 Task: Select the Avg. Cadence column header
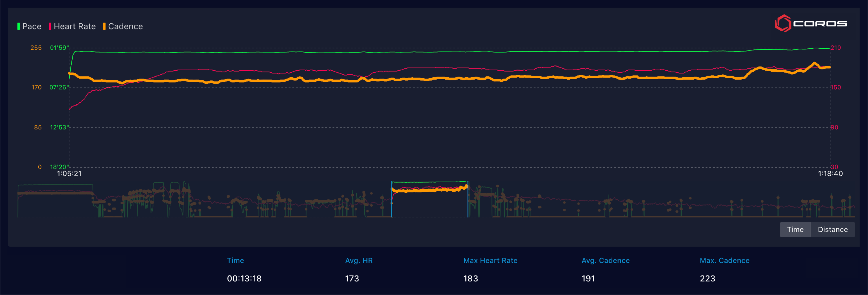[x=605, y=261]
